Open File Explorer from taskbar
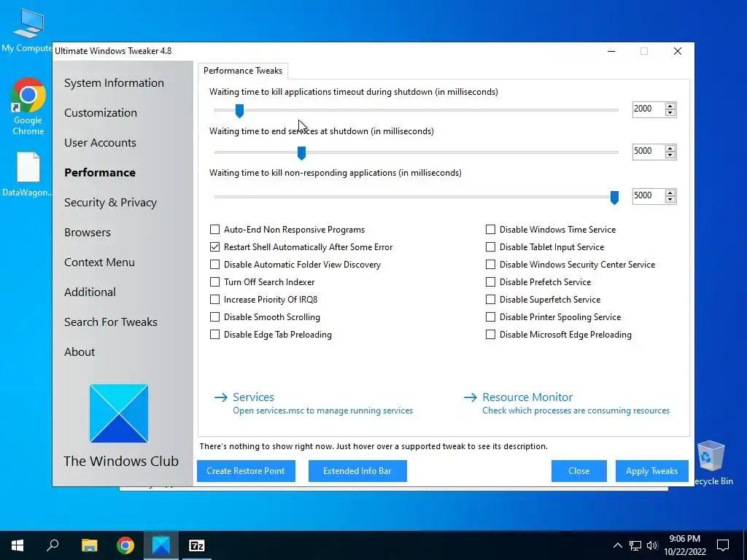747x560 pixels. point(89,545)
